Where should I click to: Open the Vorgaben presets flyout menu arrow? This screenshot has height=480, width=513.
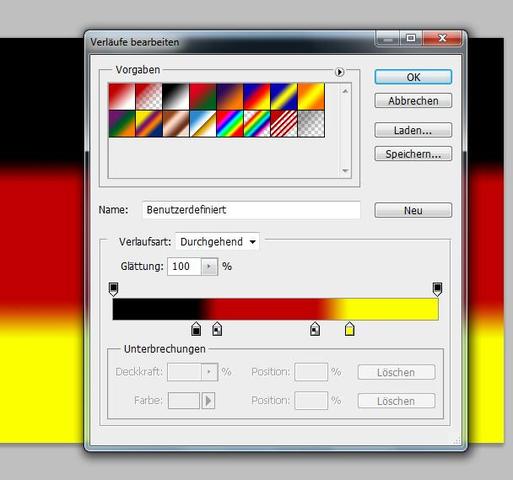[x=339, y=72]
